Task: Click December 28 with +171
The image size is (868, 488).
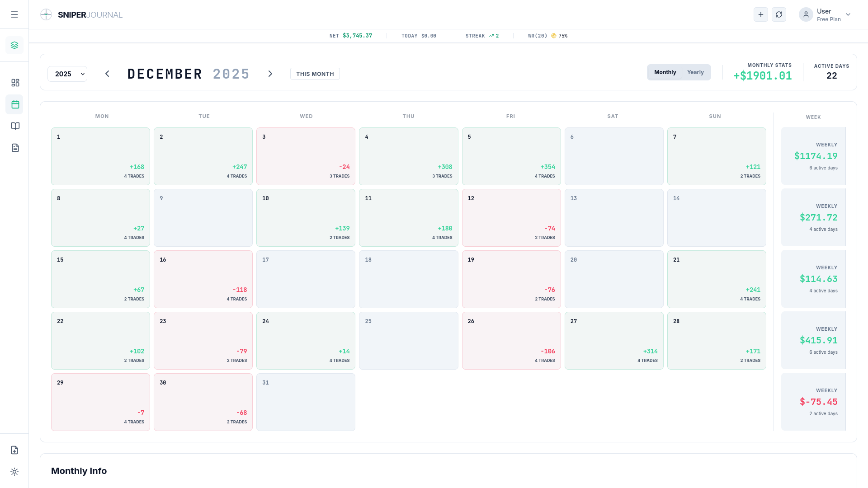Action: (717, 341)
